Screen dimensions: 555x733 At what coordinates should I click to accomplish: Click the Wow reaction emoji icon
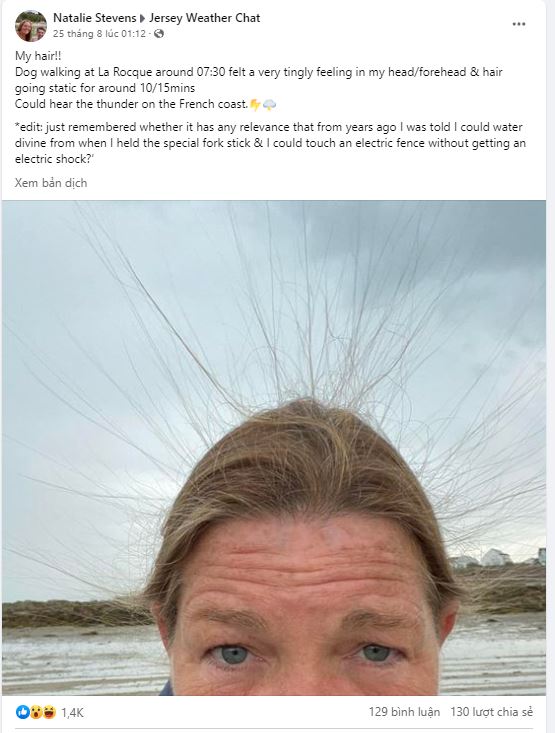[x=36, y=712]
